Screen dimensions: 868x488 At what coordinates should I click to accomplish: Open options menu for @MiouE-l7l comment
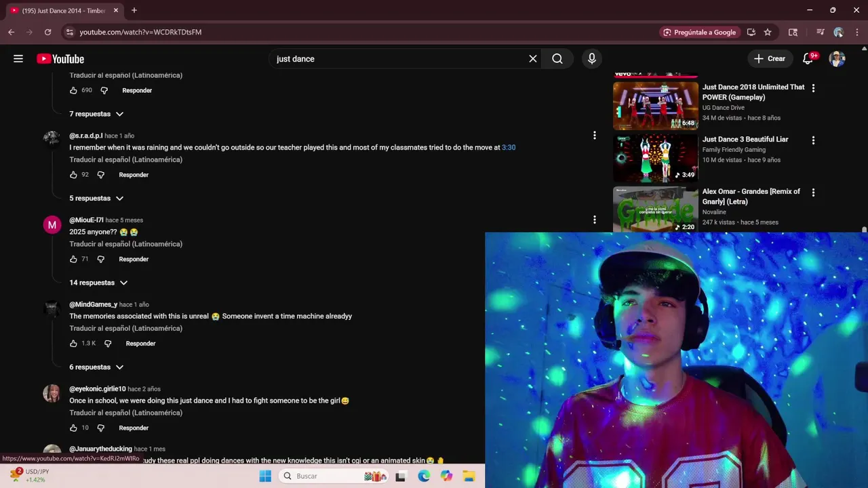[595, 220]
